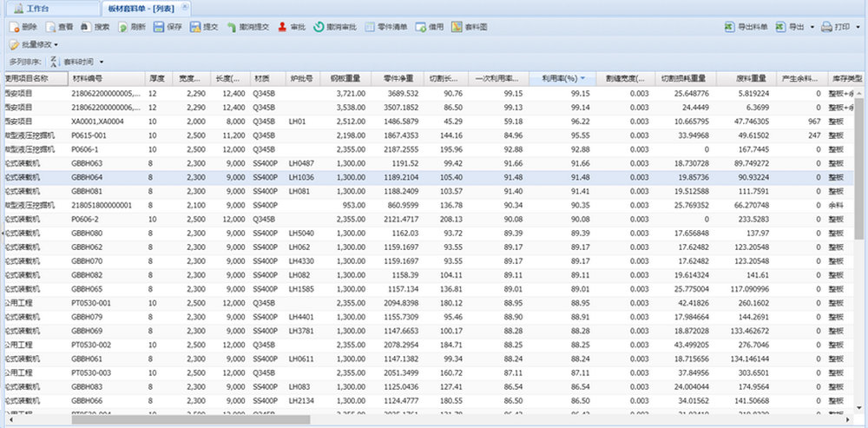This screenshot has width=868, height=428.
Task: Close the 板材套料单 [列表] tab
Action: coord(185,6)
